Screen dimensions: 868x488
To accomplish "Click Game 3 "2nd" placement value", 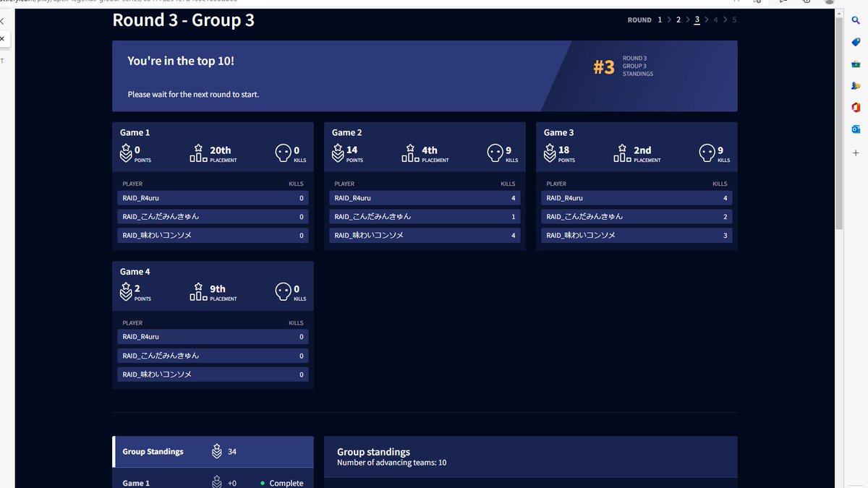I will 642,150.
